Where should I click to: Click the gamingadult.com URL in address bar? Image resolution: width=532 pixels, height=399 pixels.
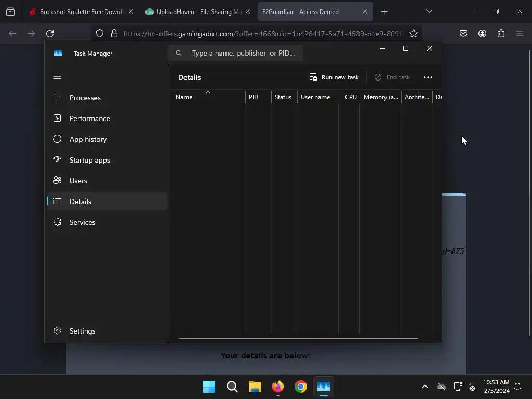[263, 34]
